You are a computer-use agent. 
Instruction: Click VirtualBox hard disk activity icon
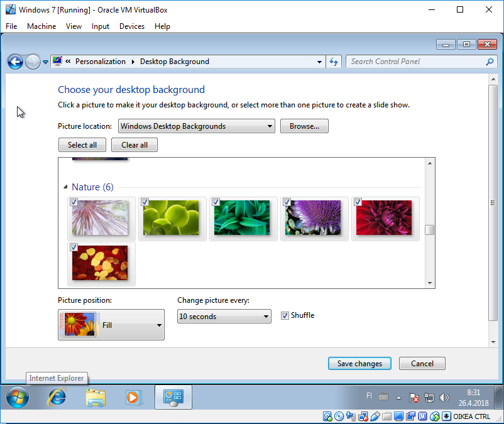327,416
